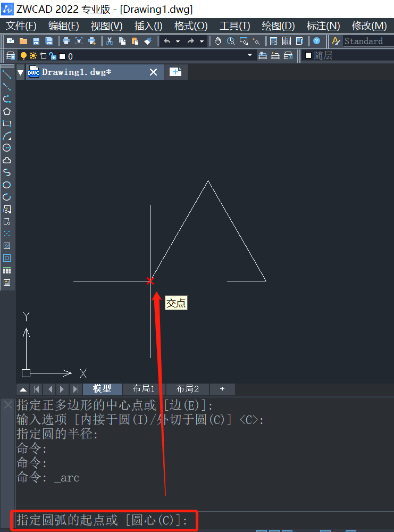Click the Make Object's Layer Current icon
The image size is (394, 532).
coord(263,56)
